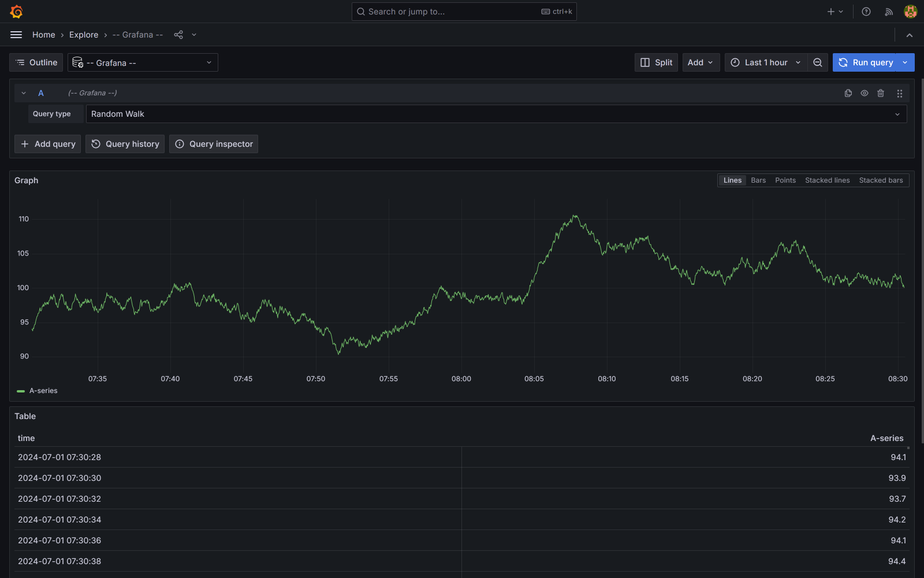Image resolution: width=924 pixels, height=578 pixels.
Task: Open the Grafana data source picker
Action: [x=143, y=62]
